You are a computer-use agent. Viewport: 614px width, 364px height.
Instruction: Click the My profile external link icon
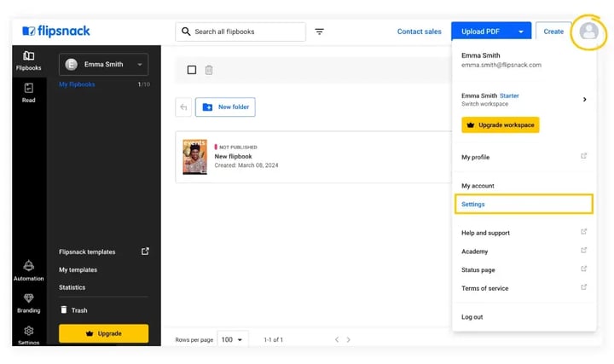pos(583,156)
